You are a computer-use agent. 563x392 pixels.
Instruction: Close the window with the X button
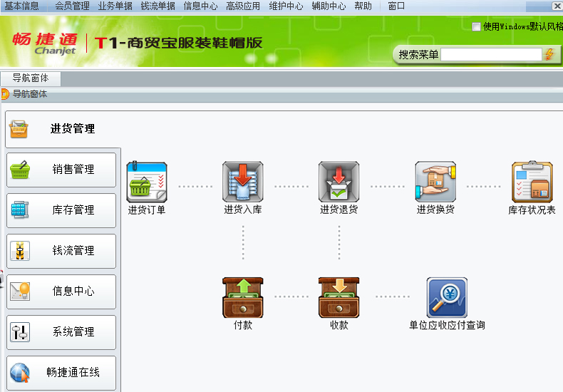[x=556, y=6]
